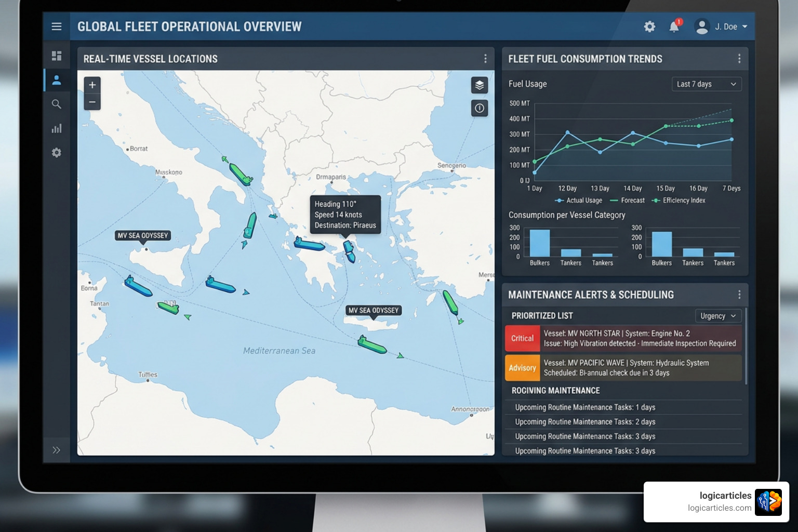Click the maintenance list scrollbar
The height and width of the screenshot is (532, 798).
pos(746,347)
